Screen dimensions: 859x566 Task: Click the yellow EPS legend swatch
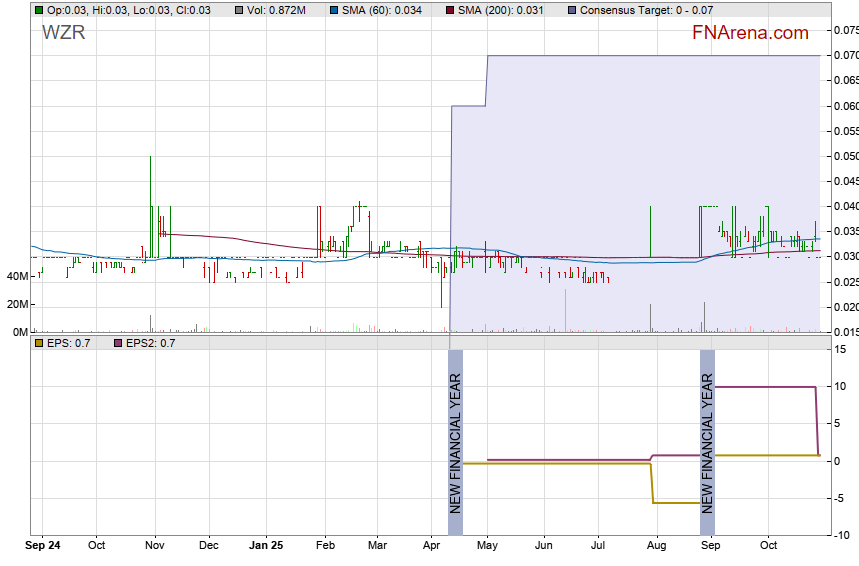[x=38, y=344]
